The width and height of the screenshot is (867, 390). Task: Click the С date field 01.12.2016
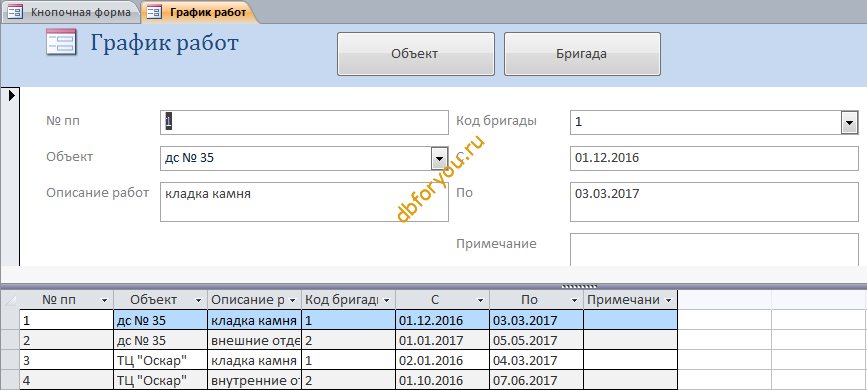tap(714, 158)
